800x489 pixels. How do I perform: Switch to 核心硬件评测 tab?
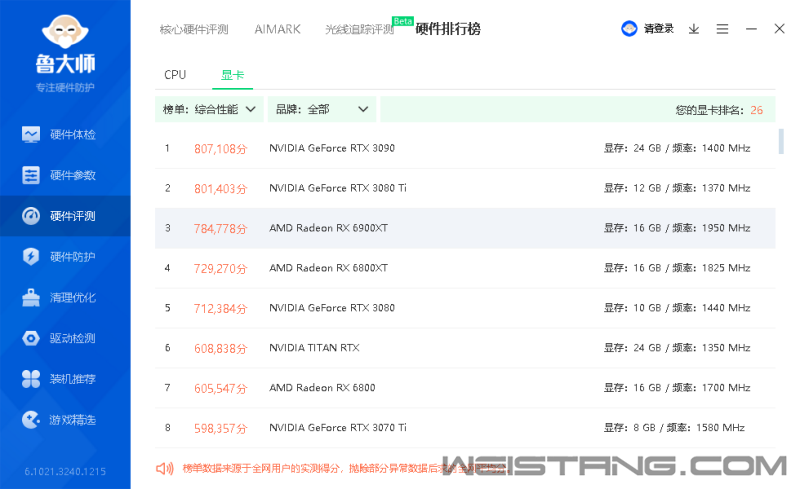coord(194,30)
